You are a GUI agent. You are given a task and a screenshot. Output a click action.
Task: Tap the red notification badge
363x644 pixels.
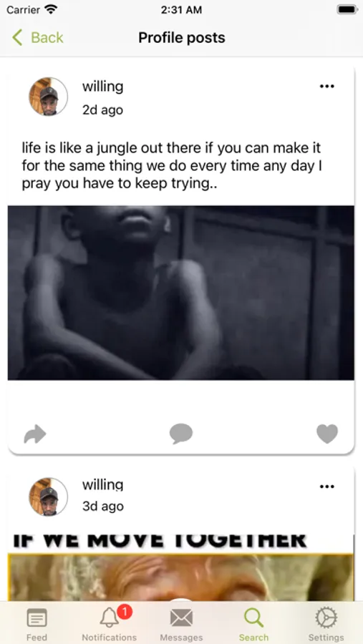[124, 613]
